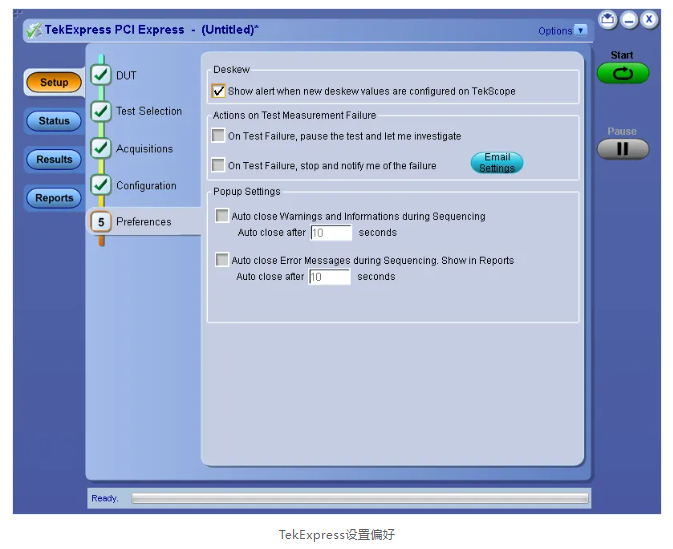This screenshot has width=673, height=549.
Task: Click the Acquisitions checkmark icon
Action: (101, 149)
